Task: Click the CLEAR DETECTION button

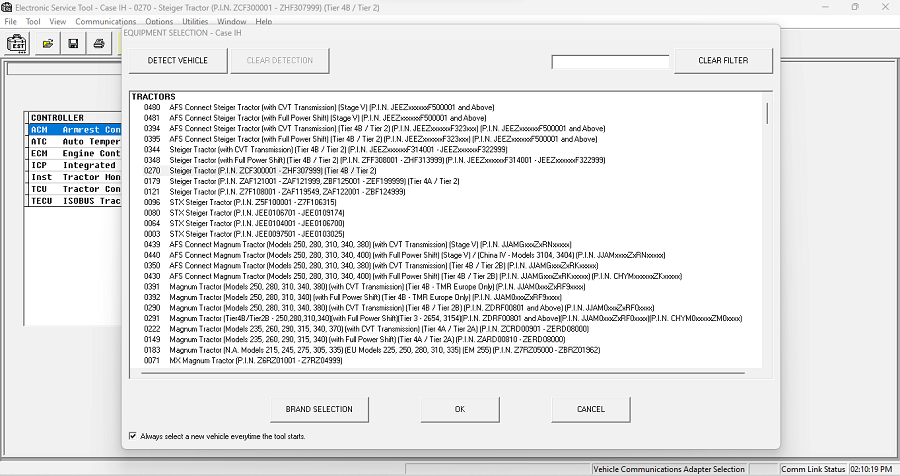Action: click(280, 60)
